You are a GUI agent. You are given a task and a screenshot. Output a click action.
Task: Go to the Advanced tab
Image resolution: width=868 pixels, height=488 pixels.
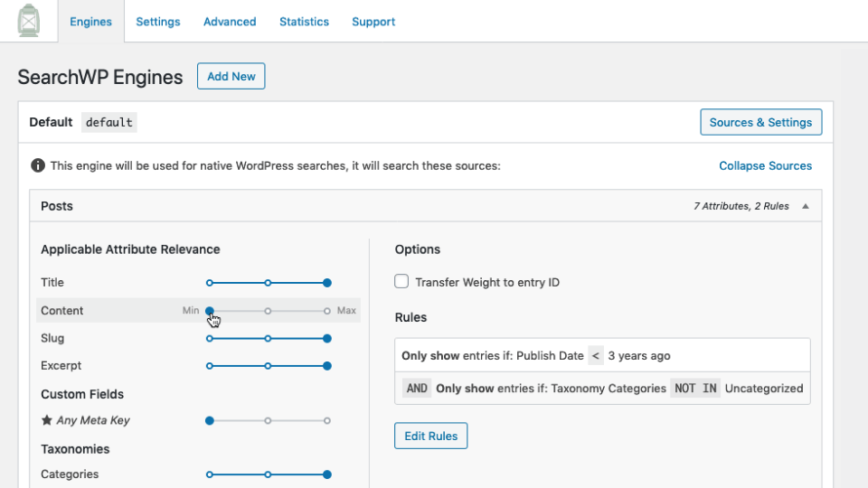230,22
